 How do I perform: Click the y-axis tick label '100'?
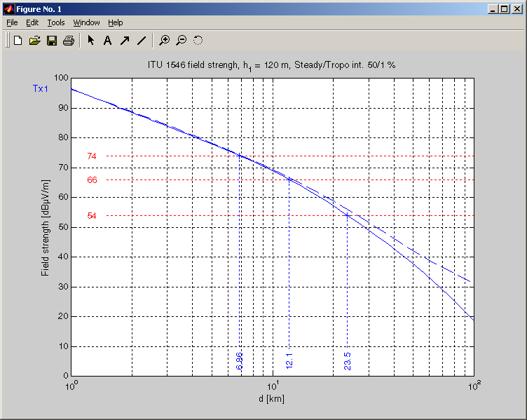61,78
